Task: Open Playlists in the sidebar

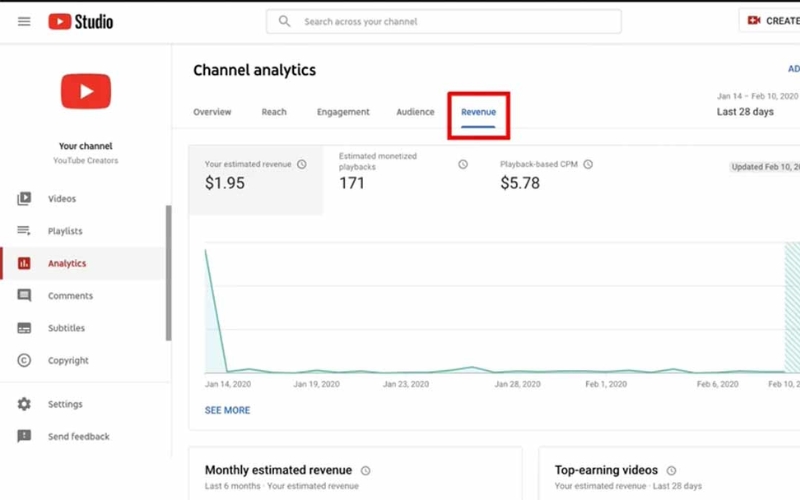Action: 65,231
